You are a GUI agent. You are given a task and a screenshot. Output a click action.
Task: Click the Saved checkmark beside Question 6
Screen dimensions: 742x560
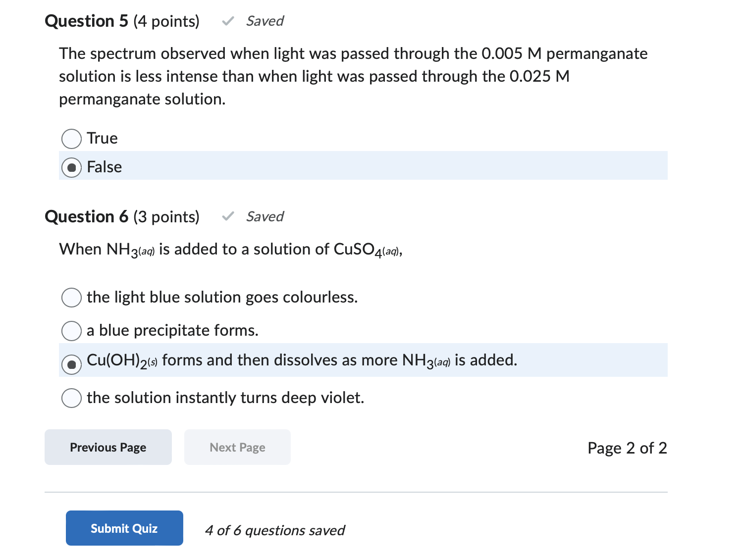pyautogui.click(x=227, y=216)
